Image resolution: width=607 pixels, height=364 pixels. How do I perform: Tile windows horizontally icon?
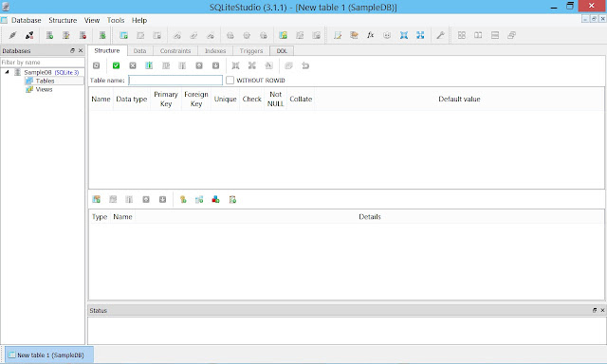pyautogui.click(x=478, y=35)
